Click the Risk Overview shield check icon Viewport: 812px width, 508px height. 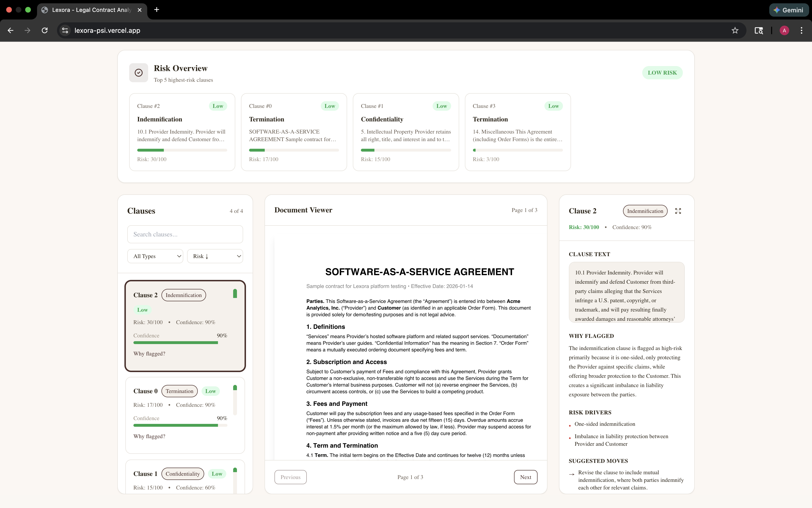138,72
